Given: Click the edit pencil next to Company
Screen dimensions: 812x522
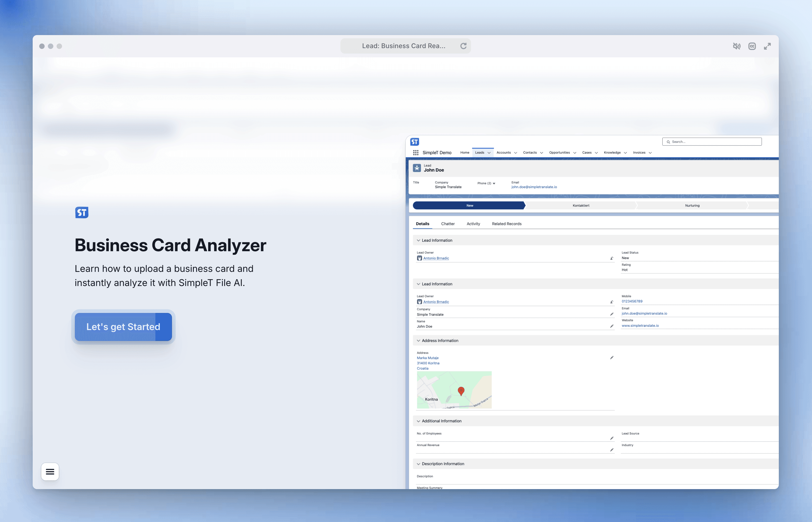Looking at the screenshot, I should coord(611,314).
